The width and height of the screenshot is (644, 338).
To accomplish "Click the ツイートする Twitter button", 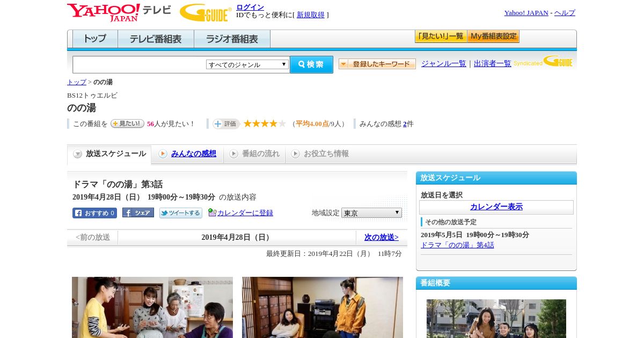I will click(181, 213).
